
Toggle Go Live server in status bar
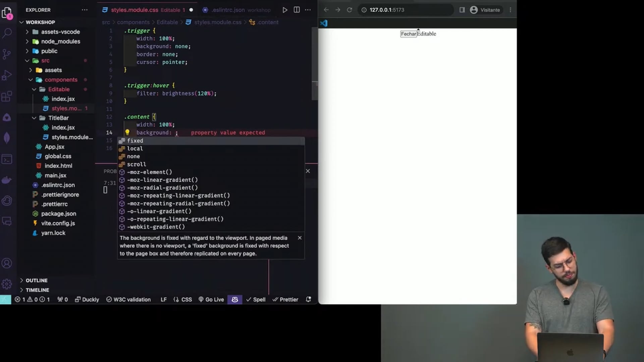coord(211,299)
